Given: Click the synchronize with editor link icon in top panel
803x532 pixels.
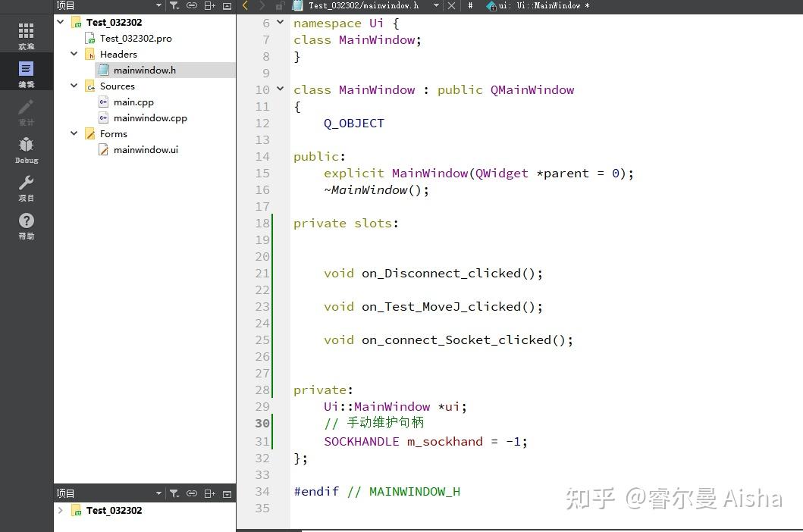Looking at the screenshot, I should [x=192, y=5].
